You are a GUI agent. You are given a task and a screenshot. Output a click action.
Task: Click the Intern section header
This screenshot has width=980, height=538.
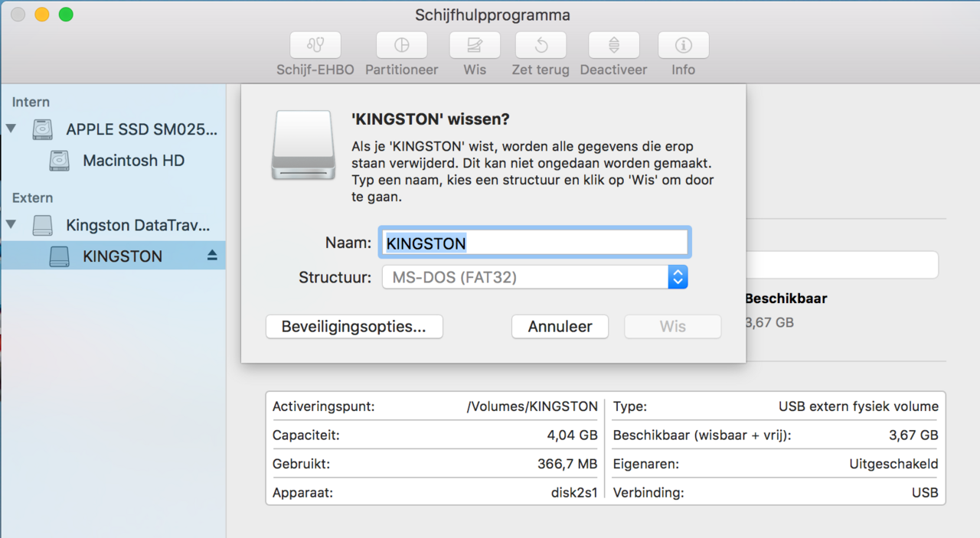point(30,101)
